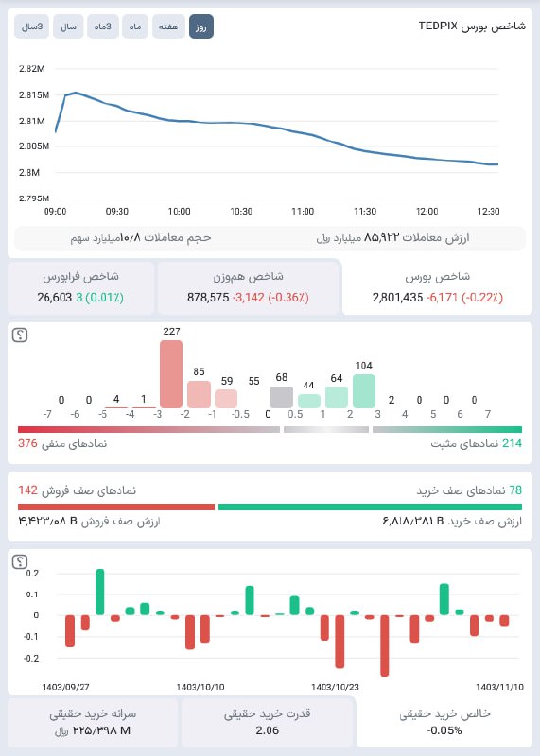The height and width of the screenshot is (756, 540).
Task: Click the red bar labeled 59
Action: click(226, 399)
